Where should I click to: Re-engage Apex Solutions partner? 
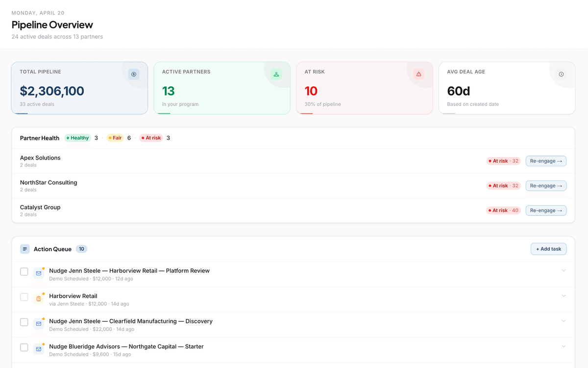[x=546, y=161]
